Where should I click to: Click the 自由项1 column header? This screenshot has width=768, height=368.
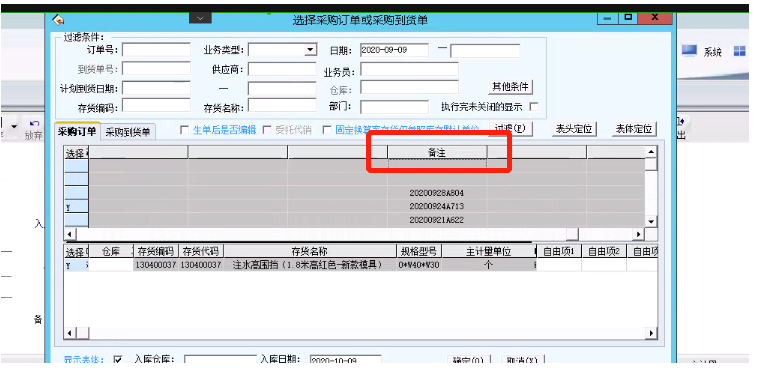[x=559, y=252]
